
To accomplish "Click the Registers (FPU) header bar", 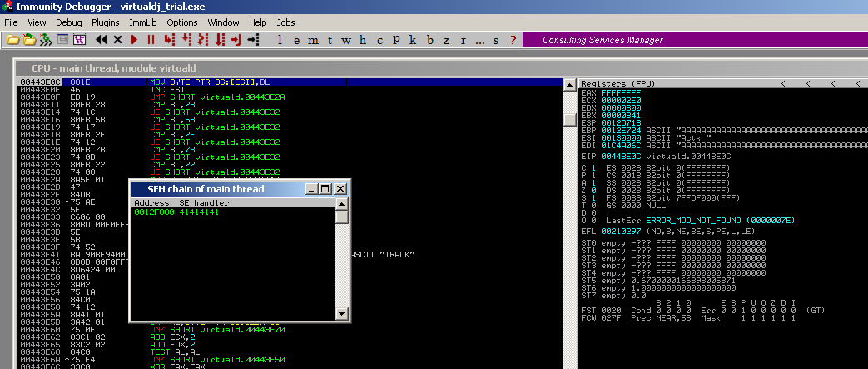I will pos(722,83).
